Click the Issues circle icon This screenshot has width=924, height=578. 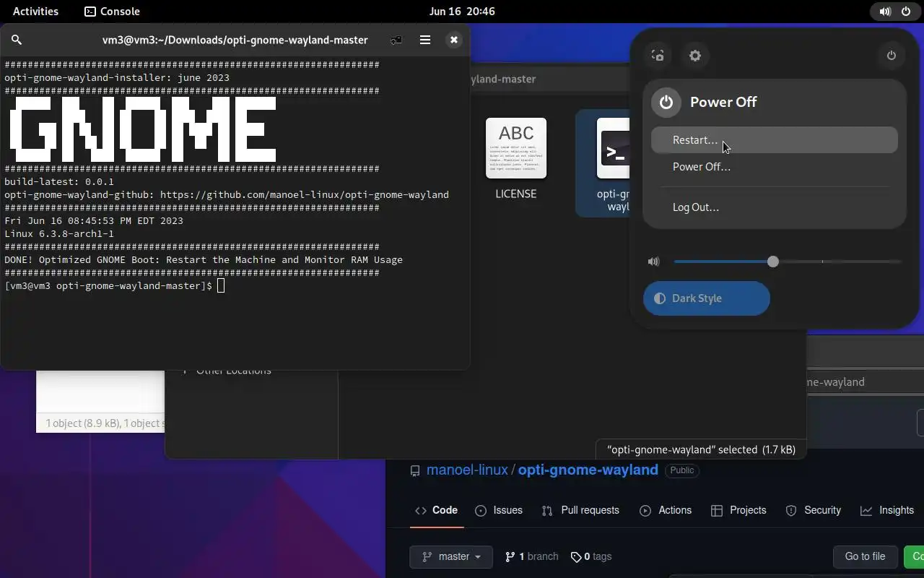pyautogui.click(x=481, y=511)
